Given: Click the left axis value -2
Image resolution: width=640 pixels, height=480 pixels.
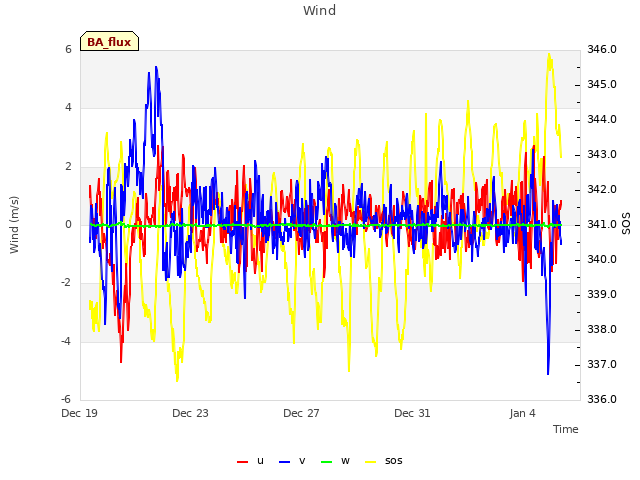Looking at the screenshot, I should pyautogui.click(x=67, y=282).
